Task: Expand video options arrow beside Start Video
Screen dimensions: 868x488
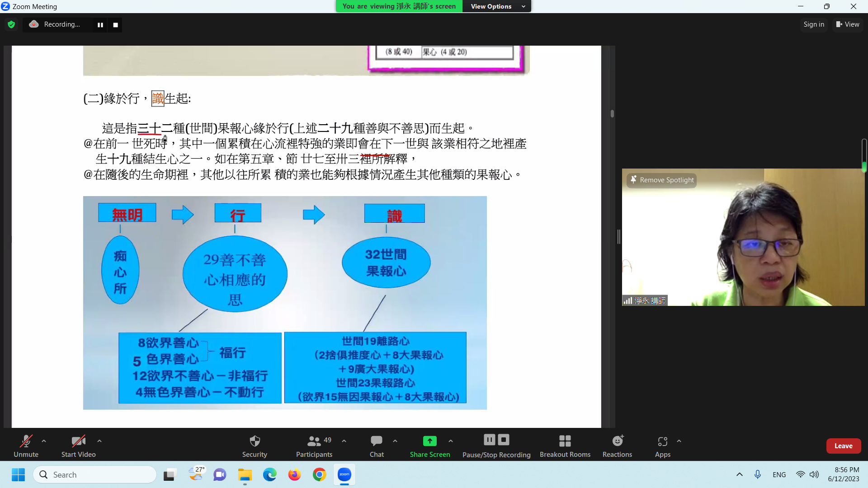Action: click(x=99, y=441)
